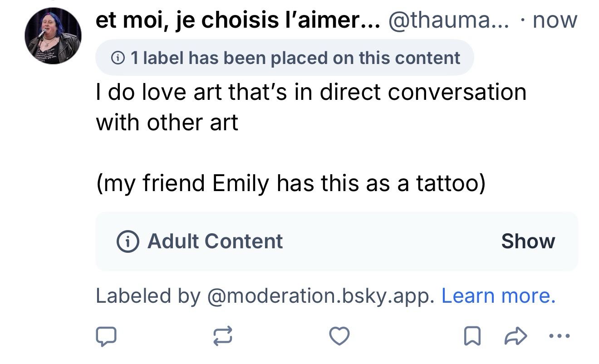Image resolution: width=599 pixels, height=364 pixels.
Task: Click the reply speech bubble icon
Action: (107, 336)
